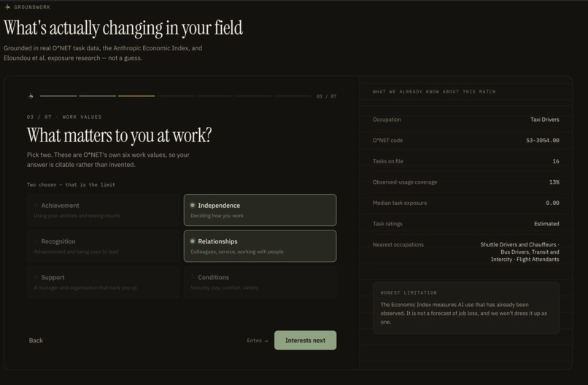Deselect the Relationships work value card
The width and height of the screenshot is (588, 385).
pos(260,246)
